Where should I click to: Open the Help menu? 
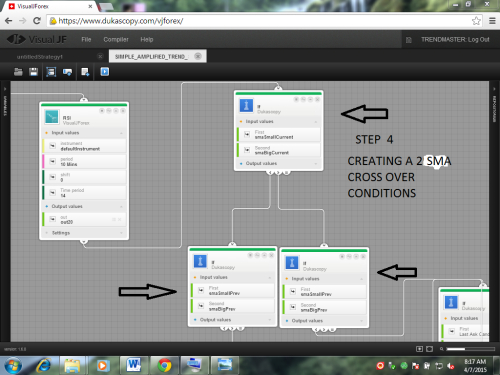[147, 39]
